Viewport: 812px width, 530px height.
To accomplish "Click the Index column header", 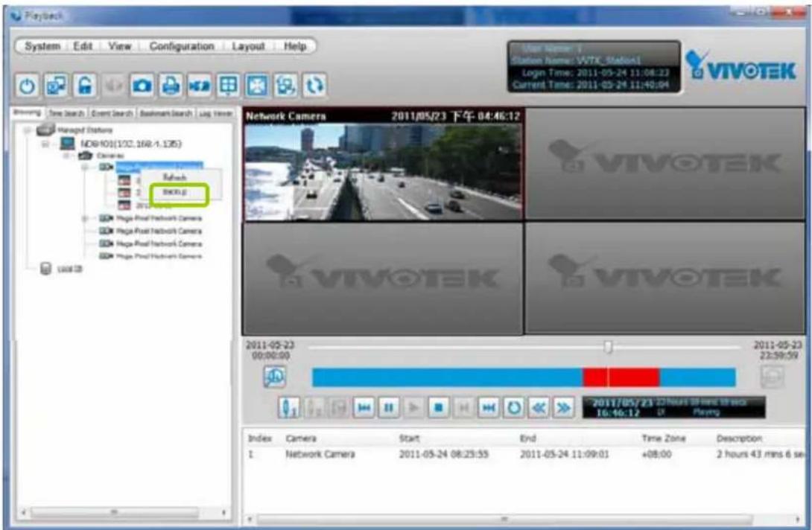I will (260, 438).
